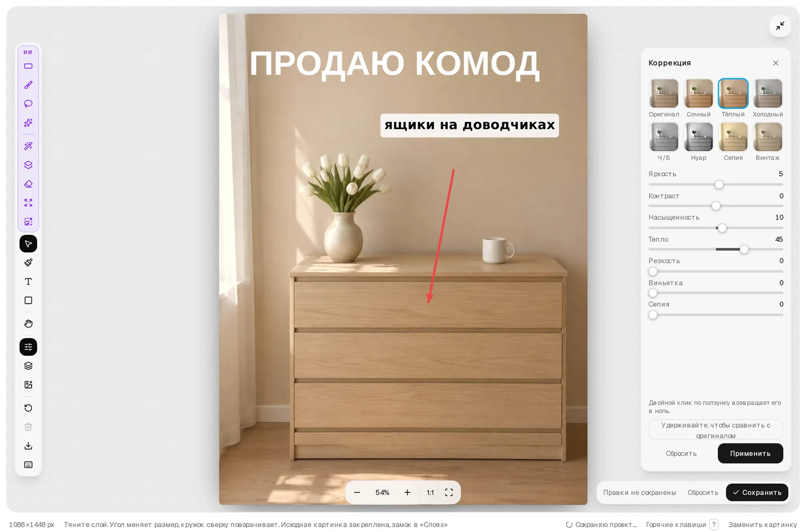
Task: Click the Тепло slider handle
Action: 744,249
